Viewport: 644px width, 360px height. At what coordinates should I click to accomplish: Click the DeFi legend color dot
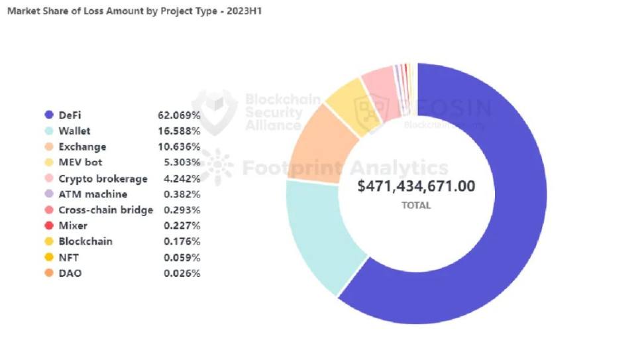pos(48,115)
